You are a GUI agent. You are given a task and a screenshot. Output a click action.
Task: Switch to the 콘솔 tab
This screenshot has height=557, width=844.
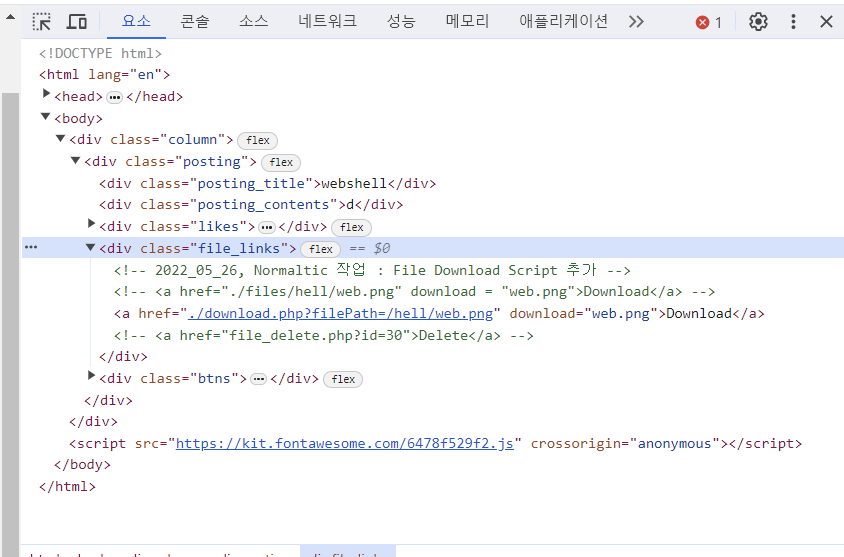click(x=194, y=21)
